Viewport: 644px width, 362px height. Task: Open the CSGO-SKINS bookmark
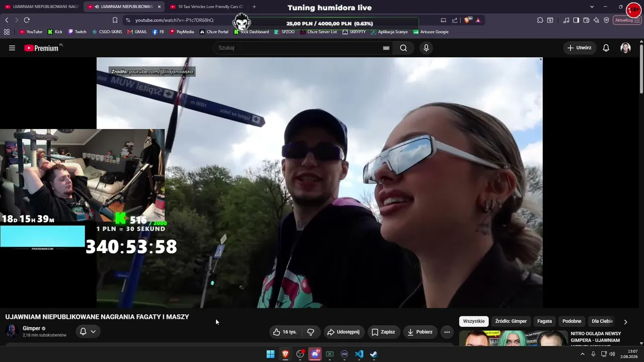(107, 32)
